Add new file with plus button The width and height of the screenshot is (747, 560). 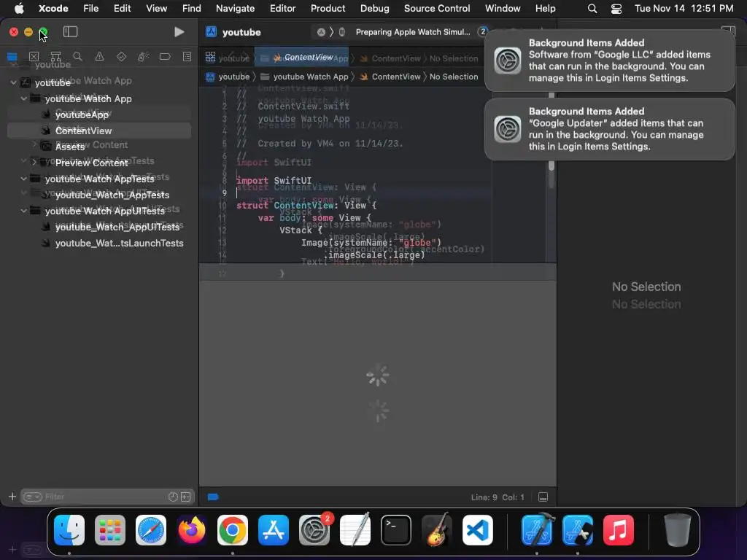click(12, 497)
